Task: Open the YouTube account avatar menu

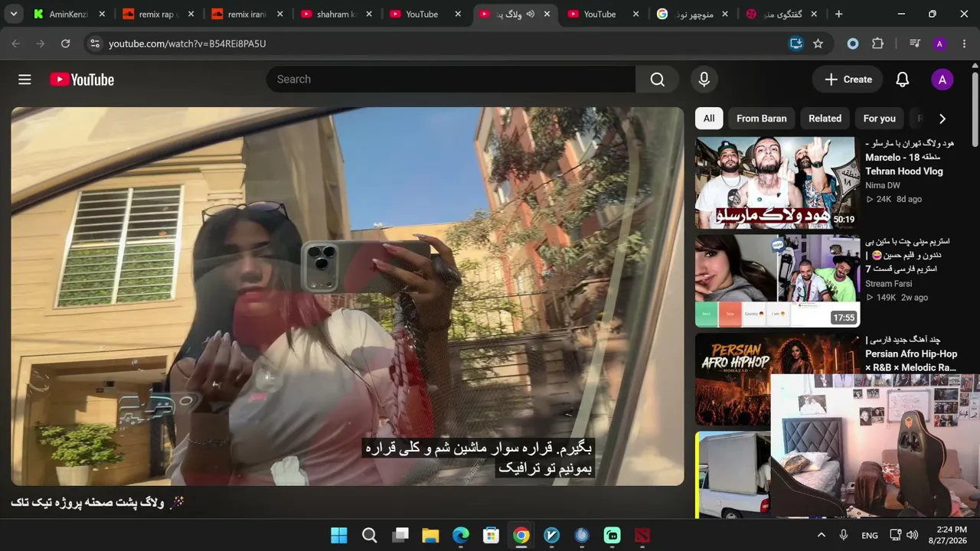Action: [x=942, y=80]
